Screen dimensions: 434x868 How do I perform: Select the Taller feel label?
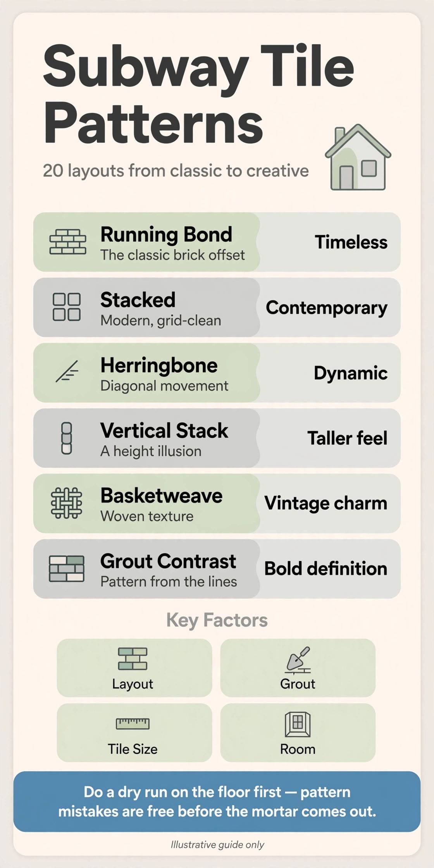pos(348,438)
